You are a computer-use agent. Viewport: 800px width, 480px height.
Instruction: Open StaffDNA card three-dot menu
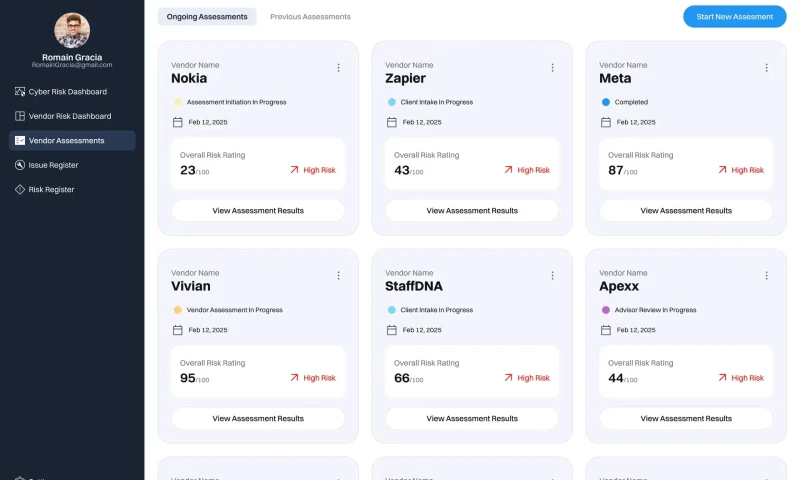[553, 276]
